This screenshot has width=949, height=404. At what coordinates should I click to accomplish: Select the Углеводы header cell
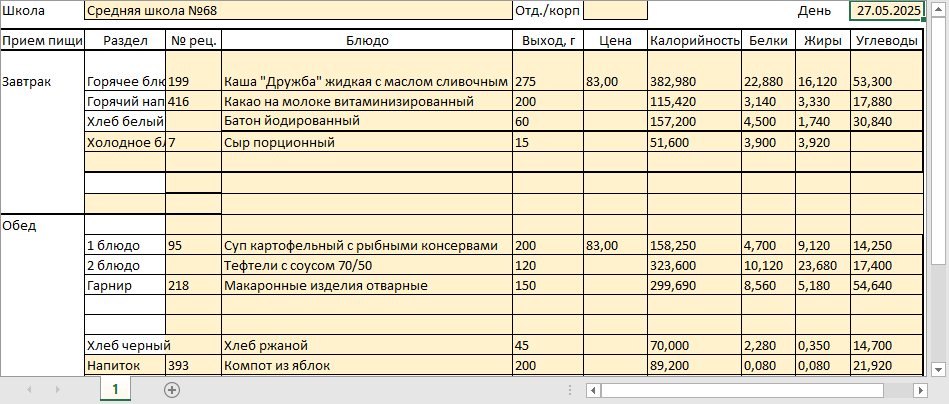coord(887,41)
